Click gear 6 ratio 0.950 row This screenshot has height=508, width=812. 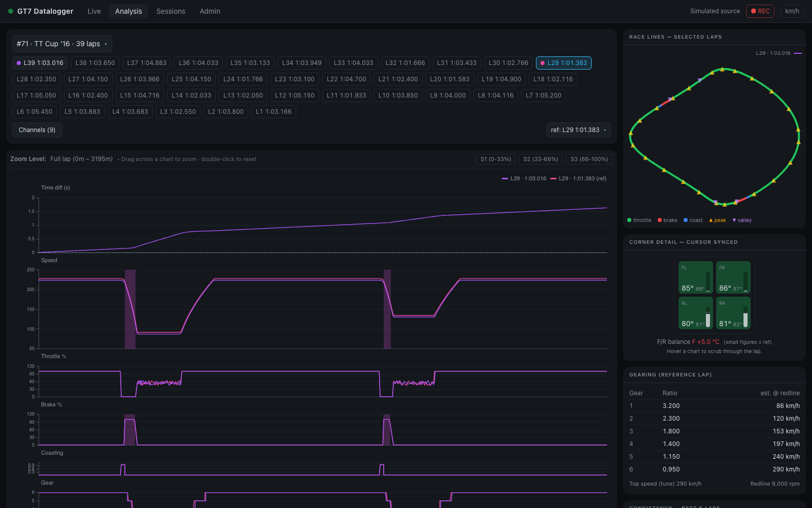[715, 469]
